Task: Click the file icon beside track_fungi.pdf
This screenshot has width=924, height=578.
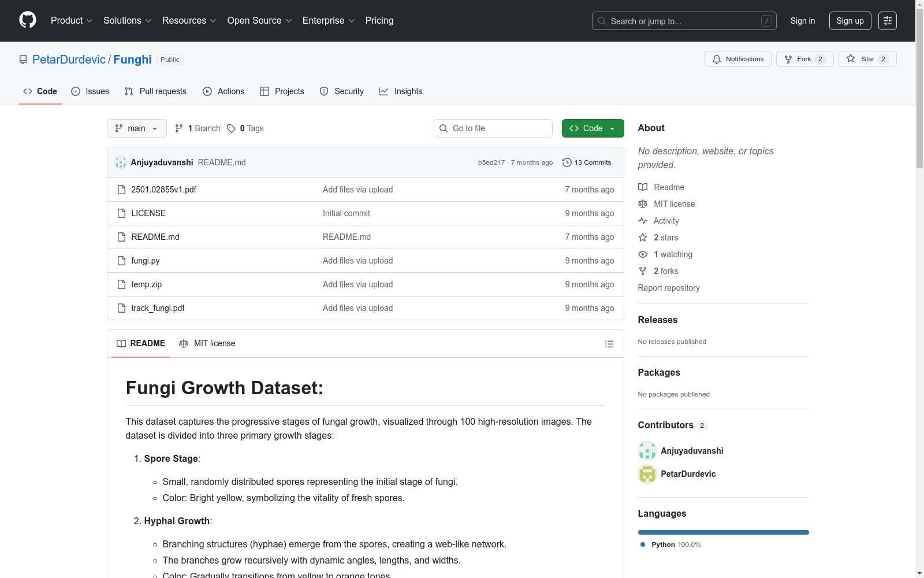Action: pyautogui.click(x=121, y=308)
